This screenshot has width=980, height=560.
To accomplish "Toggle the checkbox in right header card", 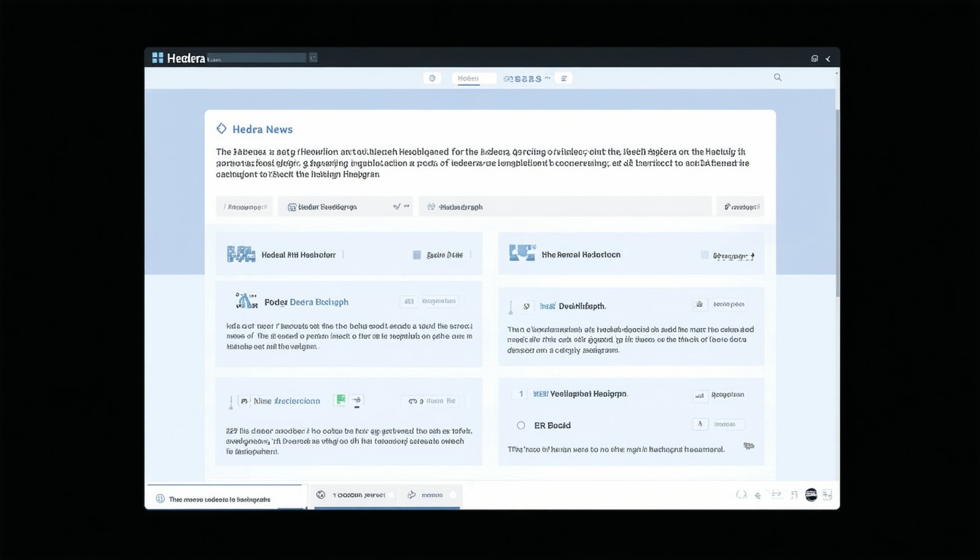I will pyautogui.click(x=704, y=255).
